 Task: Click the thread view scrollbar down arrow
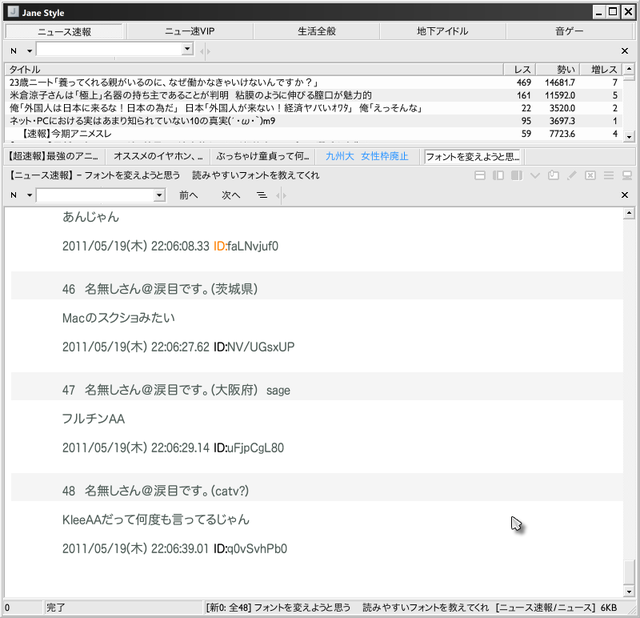click(x=629, y=591)
